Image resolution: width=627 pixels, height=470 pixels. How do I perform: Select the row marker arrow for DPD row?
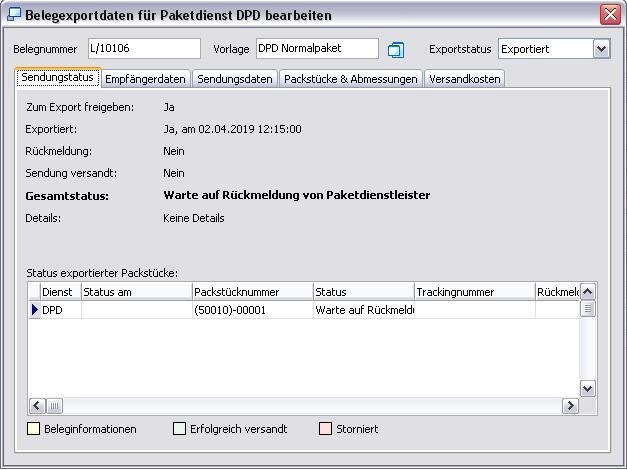[x=35, y=310]
